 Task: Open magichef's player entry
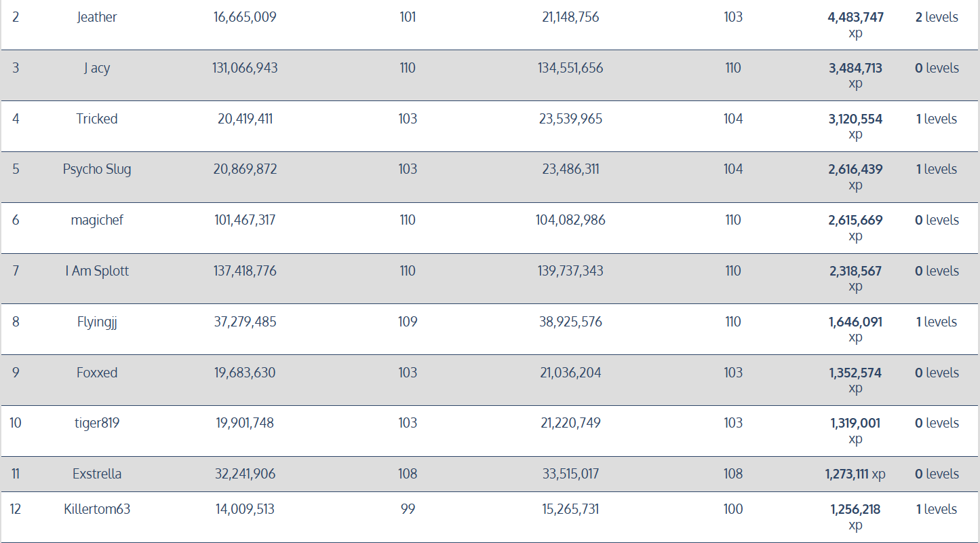click(97, 221)
